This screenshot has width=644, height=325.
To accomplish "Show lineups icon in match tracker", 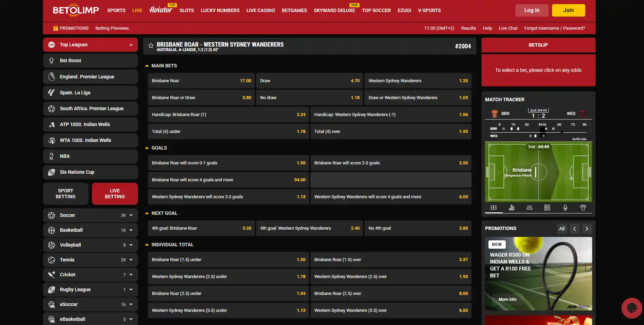I will click(529, 208).
